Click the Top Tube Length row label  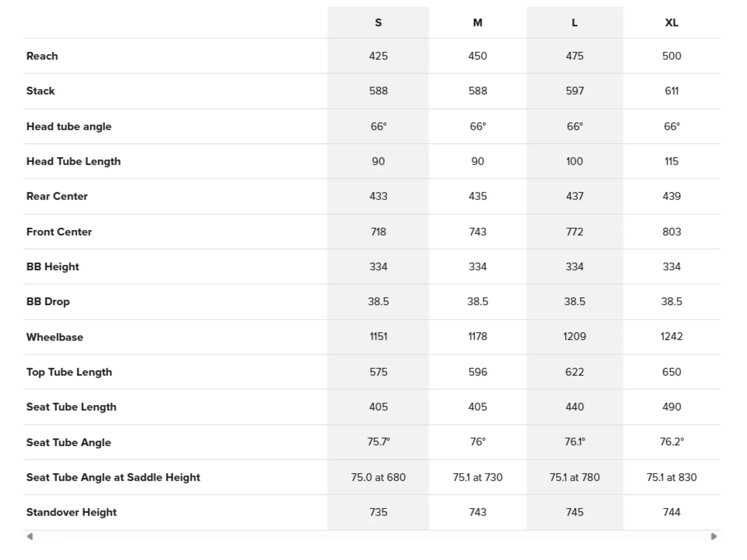tap(69, 372)
